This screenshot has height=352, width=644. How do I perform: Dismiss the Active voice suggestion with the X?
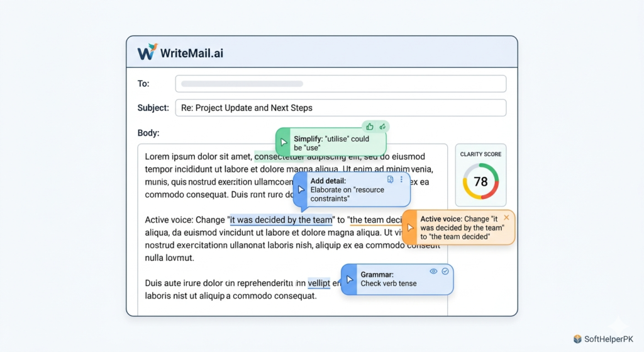tap(506, 217)
